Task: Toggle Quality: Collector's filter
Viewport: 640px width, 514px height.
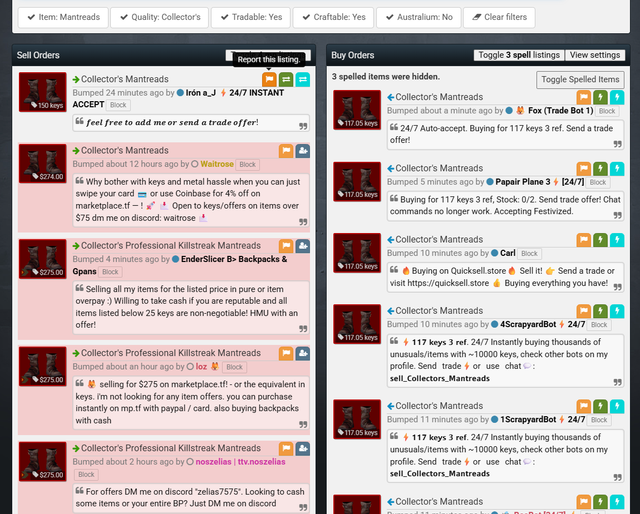Action: [160, 17]
